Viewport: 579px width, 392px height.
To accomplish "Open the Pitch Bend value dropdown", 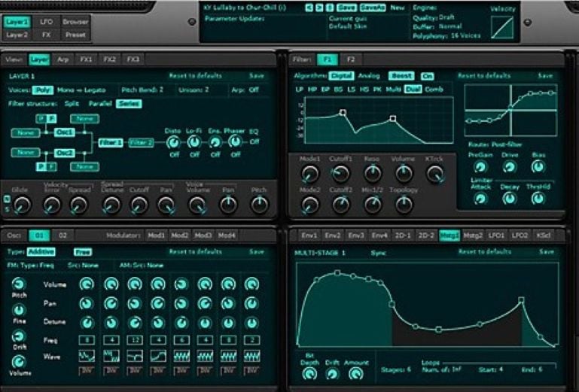I will (x=142, y=90).
